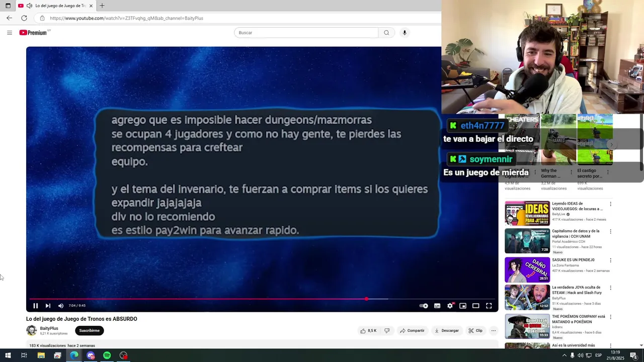
Task: Click the magnifier search button
Action: coord(386,33)
